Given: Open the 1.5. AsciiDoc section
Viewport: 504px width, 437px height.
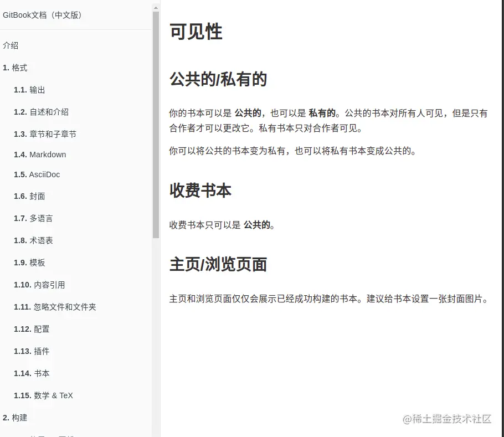Looking at the screenshot, I should pyautogui.click(x=35, y=174).
